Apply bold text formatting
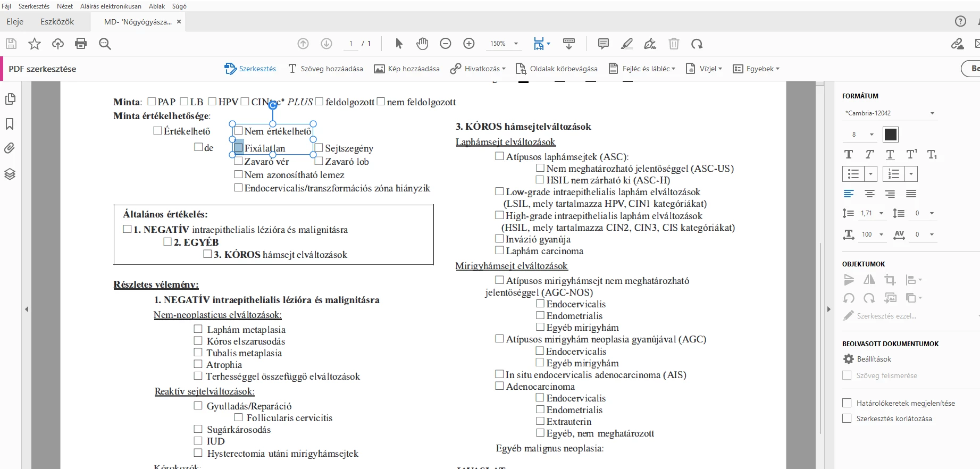The width and height of the screenshot is (980, 469). (849, 154)
